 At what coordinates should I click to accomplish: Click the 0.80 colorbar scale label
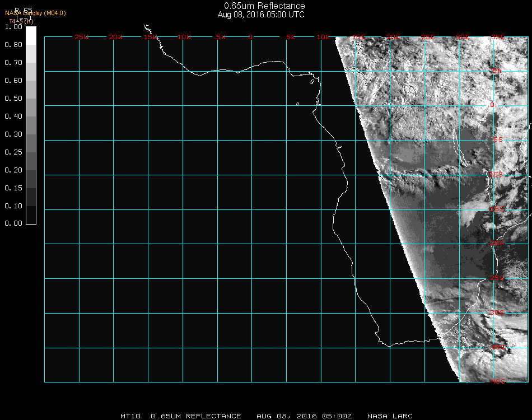(x=13, y=45)
